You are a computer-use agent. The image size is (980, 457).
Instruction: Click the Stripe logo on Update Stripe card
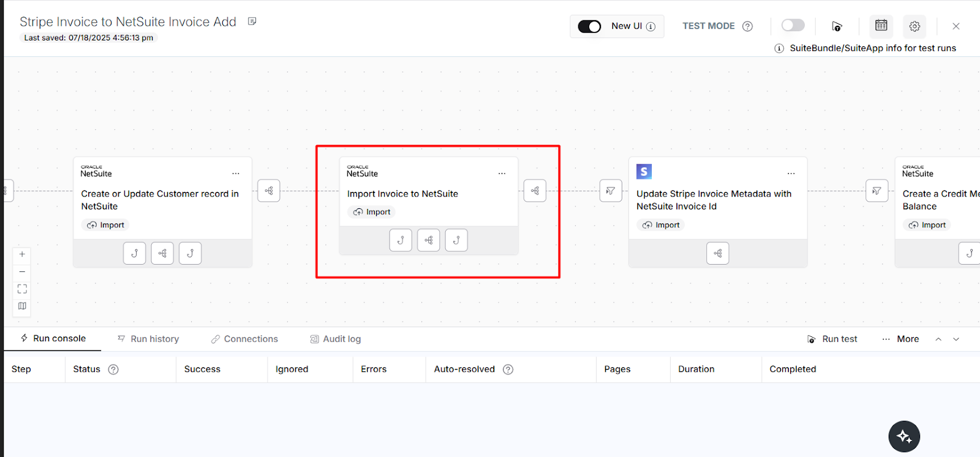click(x=644, y=172)
